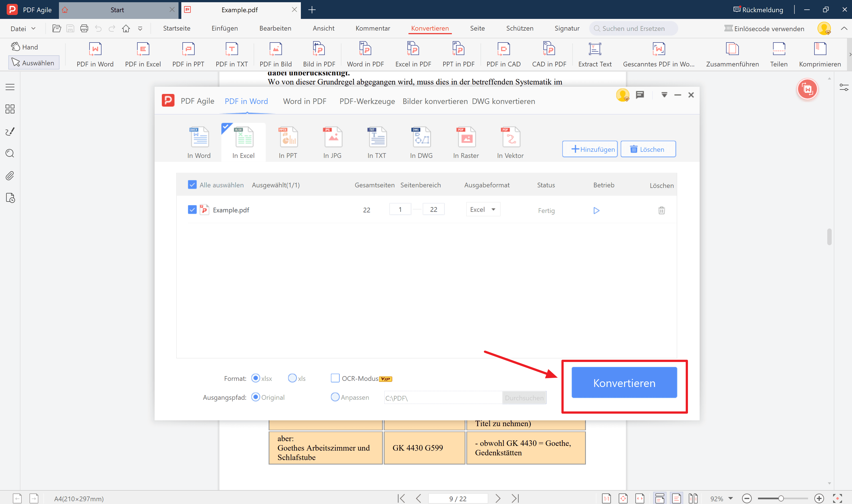Expand quick access toolbar customization arrow
The image size is (852, 504).
140,29
